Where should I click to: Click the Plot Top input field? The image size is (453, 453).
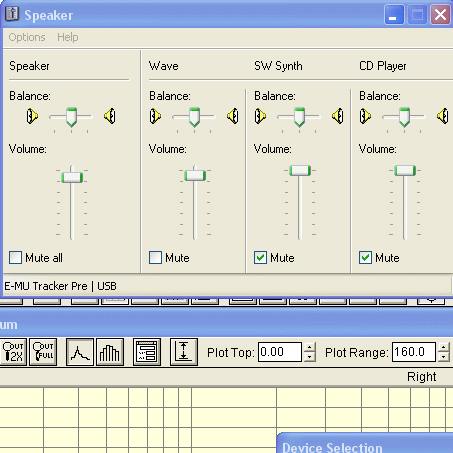280,352
